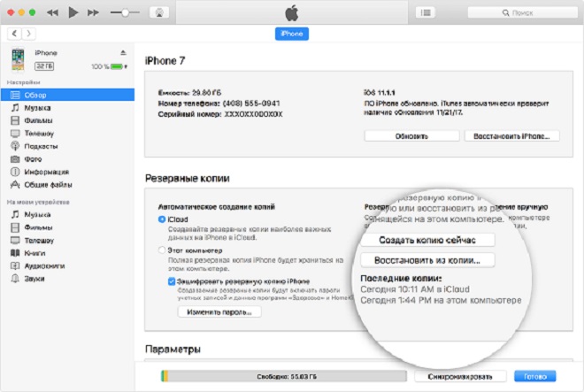Click the Синхронизировать button

[460, 377]
